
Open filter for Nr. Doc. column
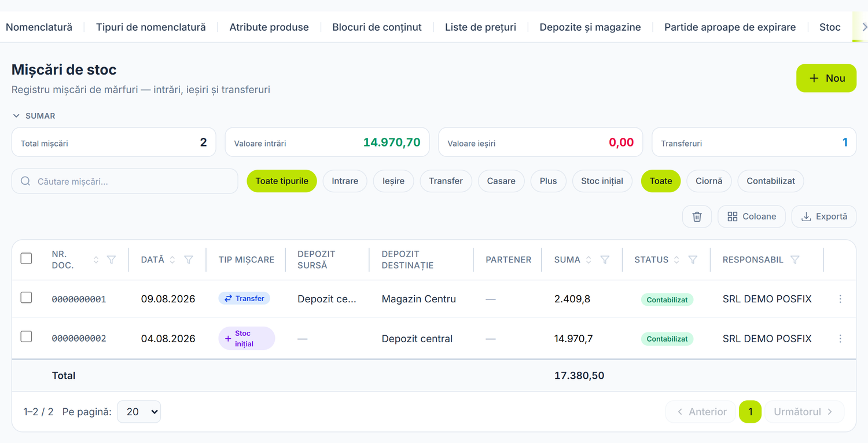(112, 260)
